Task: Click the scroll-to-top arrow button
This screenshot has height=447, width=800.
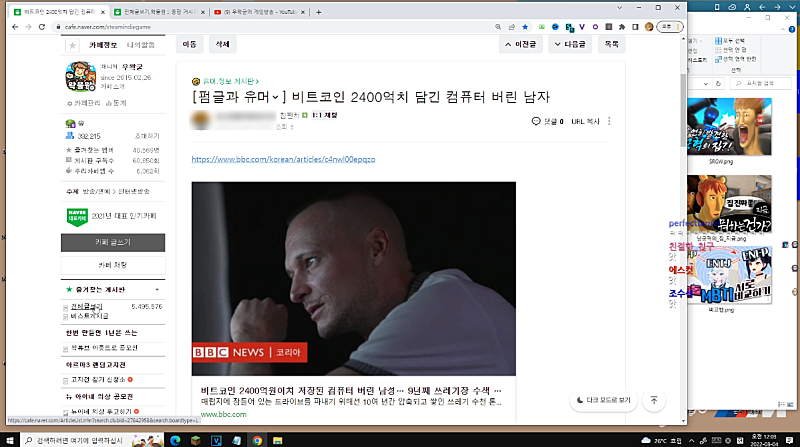Action: point(654,401)
